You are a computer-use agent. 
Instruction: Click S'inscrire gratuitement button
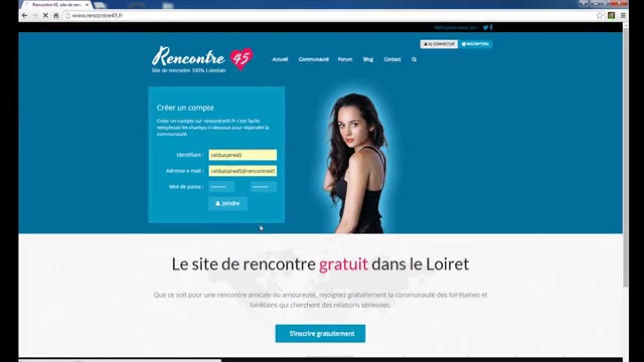[x=320, y=333]
